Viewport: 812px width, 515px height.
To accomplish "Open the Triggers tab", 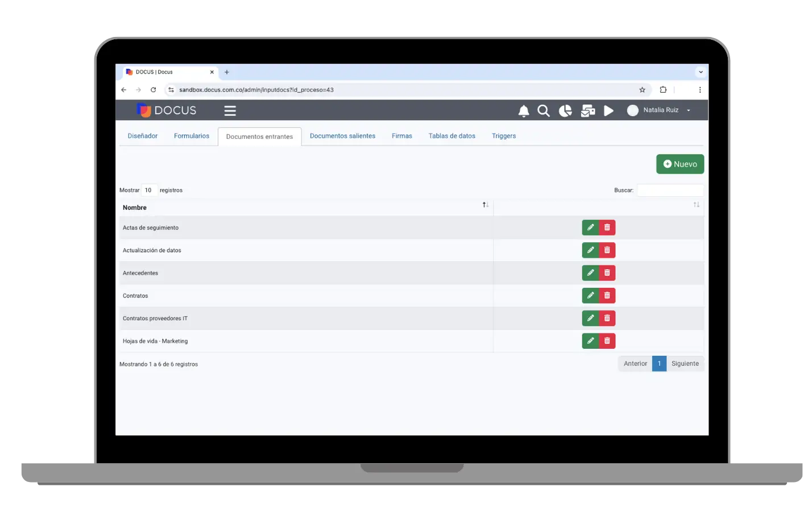I will click(x=503, y=136).
